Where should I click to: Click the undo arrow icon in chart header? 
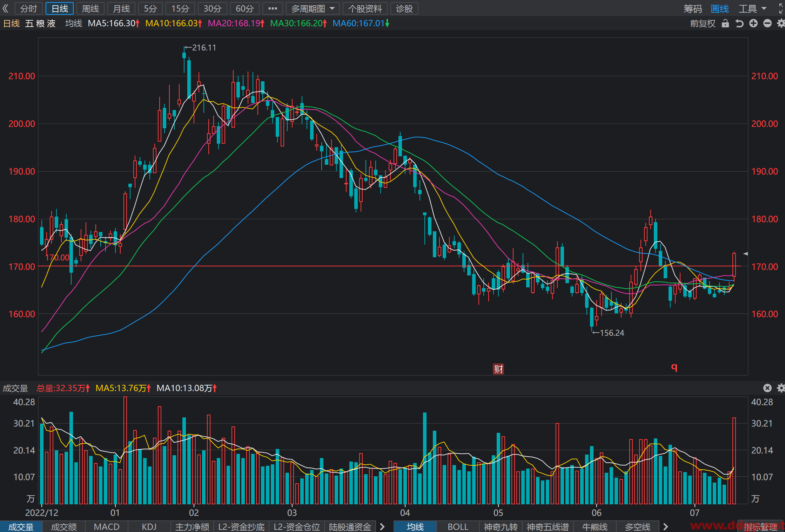739,23
